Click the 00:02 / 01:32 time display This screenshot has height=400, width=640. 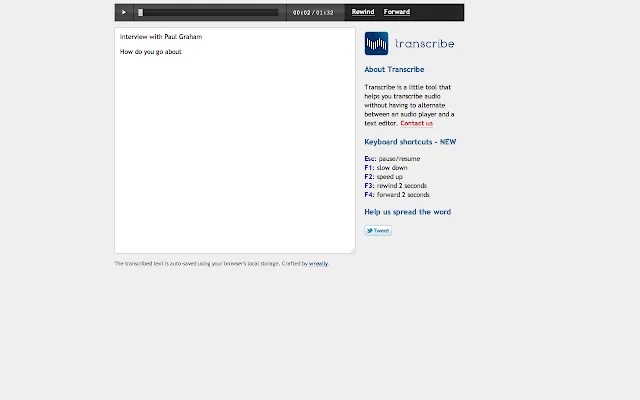click(313, 13)
